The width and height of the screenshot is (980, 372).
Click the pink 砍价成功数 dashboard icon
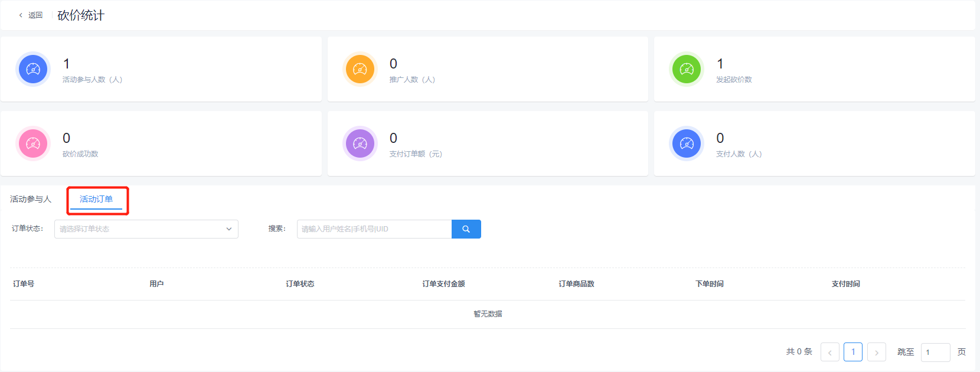33,143
